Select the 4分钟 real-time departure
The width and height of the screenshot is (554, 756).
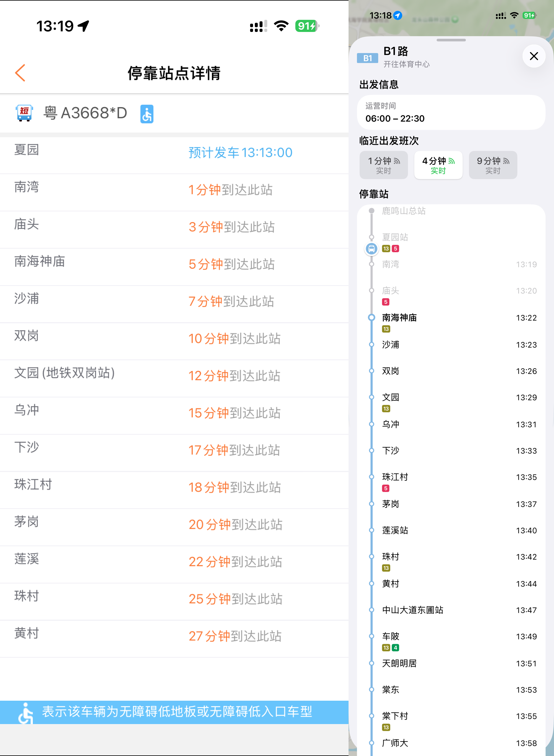438,165
